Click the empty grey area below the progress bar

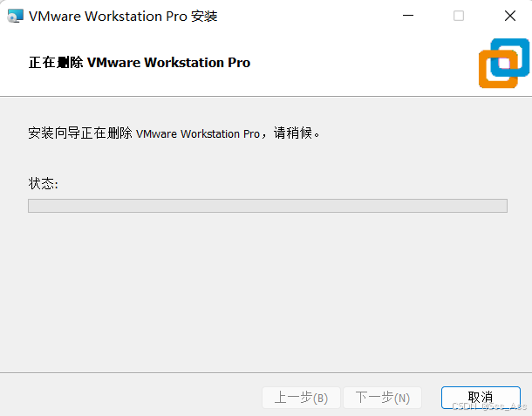pyautogui.click(x=266, y=292)
